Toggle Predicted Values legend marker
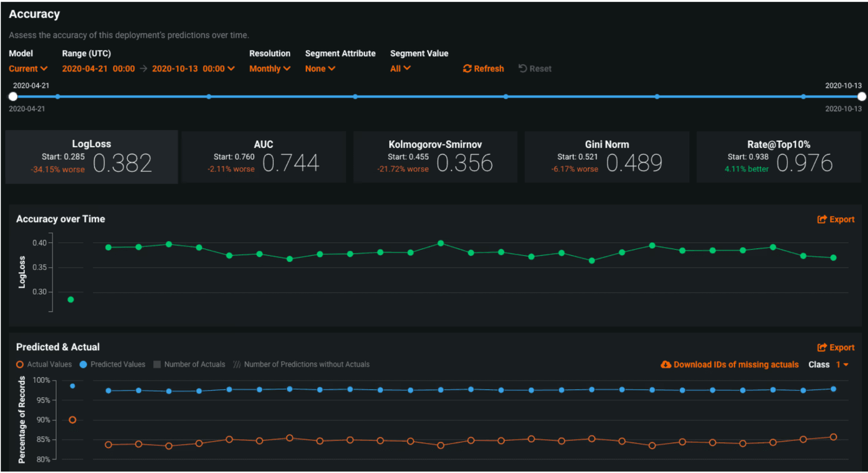Image resolution: width=868 pixels, height=473 pixels. tap(83, 364)
